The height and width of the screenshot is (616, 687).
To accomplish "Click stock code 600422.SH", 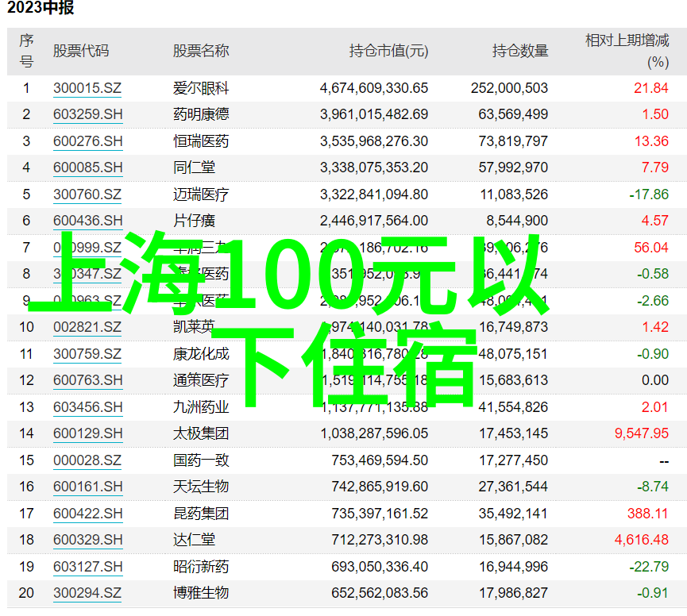I will click(x=88, y=514).
